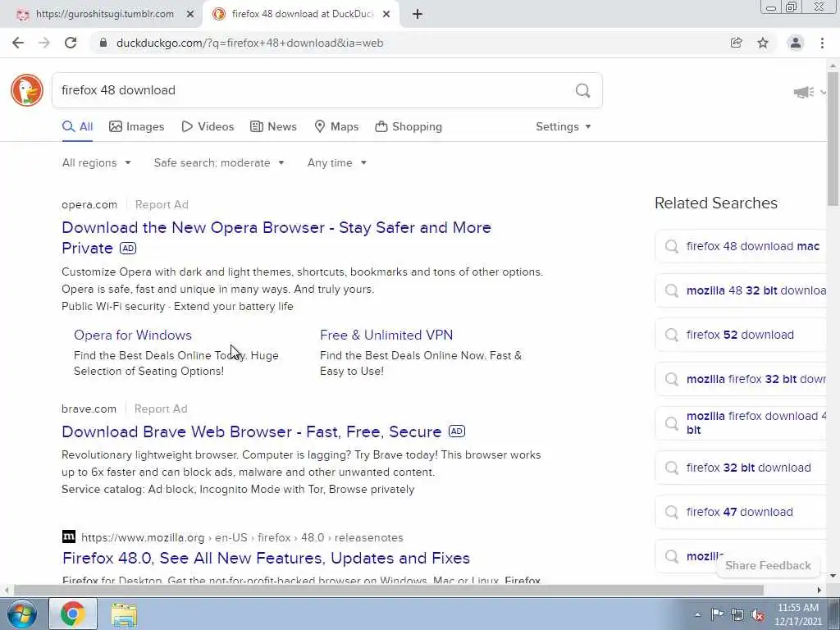Screen dimensions: 840x630
Task: Click the mozilla.org favicon in result
Action: 69,536
